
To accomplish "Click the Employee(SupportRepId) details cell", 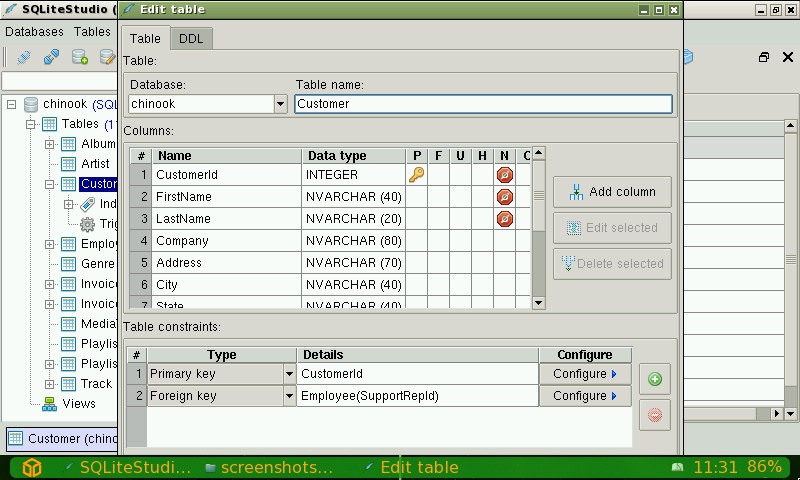I will point(417,396).
